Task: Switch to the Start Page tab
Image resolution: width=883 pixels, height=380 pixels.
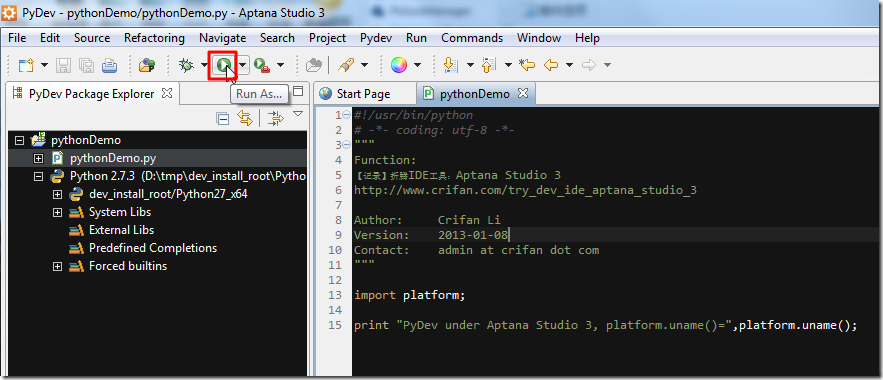Action: point(363,94)
